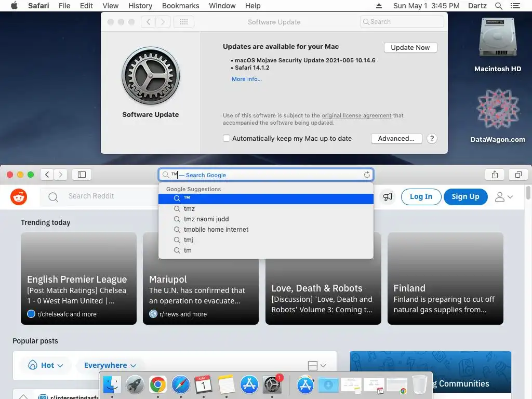Click Advanced... button

(396, 138)
